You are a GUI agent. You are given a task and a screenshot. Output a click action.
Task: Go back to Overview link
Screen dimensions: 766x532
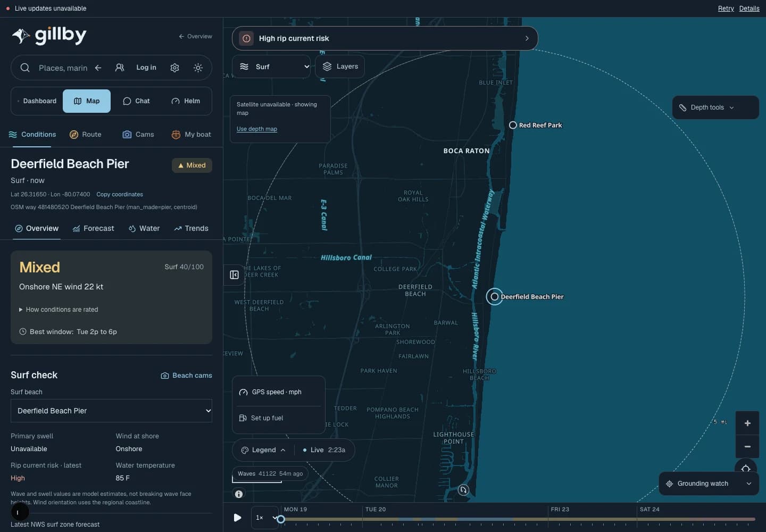tap(195, 36)
